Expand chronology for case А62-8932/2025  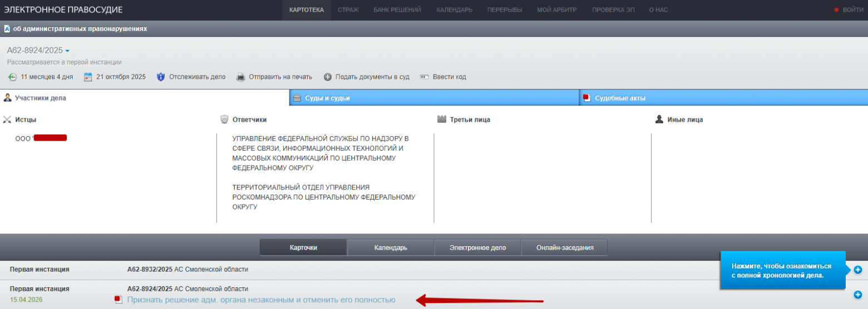(x=857, y=270)
